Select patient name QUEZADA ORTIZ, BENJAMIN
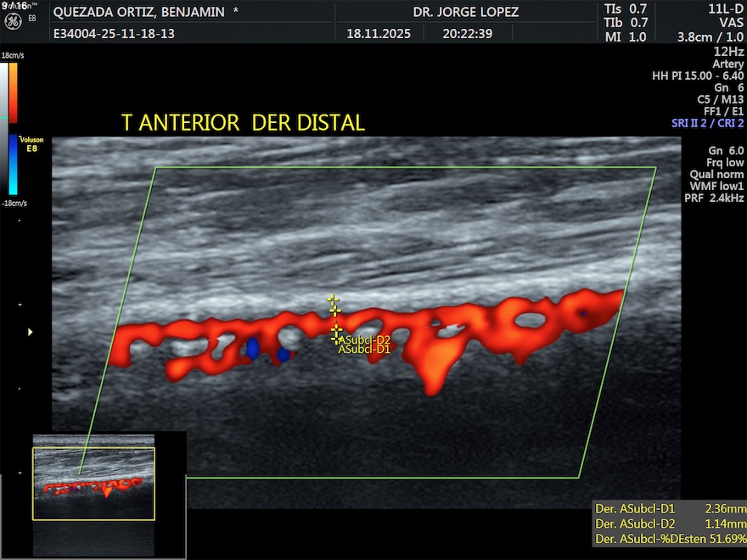 click(x=139, y=12)
